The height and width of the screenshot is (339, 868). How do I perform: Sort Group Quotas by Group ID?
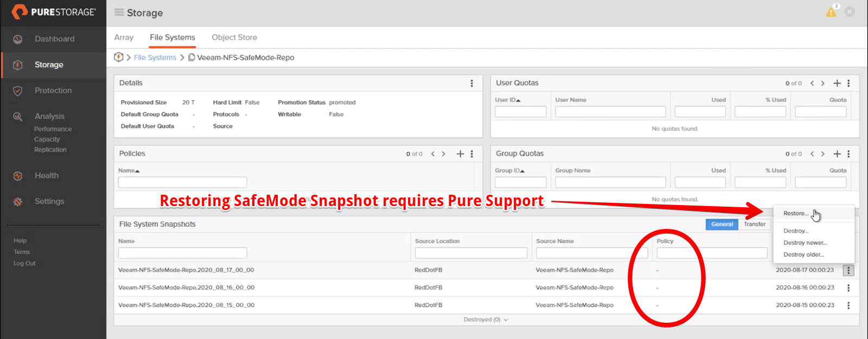[510, 170]
